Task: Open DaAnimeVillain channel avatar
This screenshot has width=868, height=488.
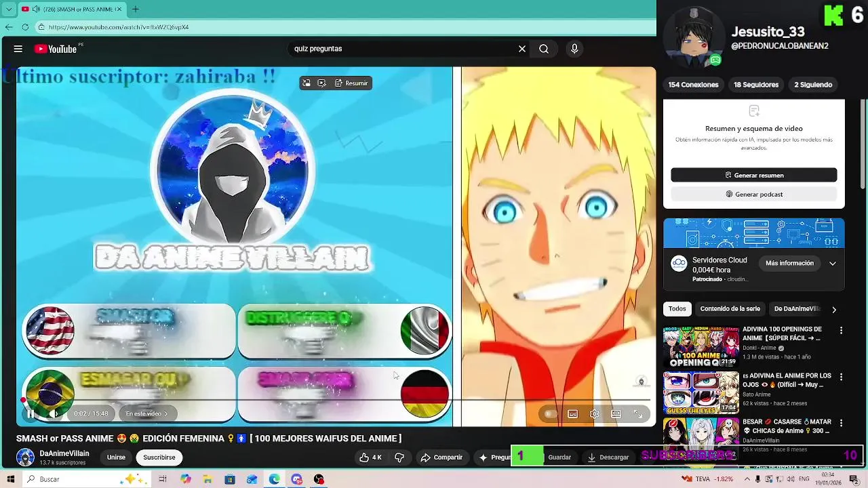Action: [x=25, y=457]
